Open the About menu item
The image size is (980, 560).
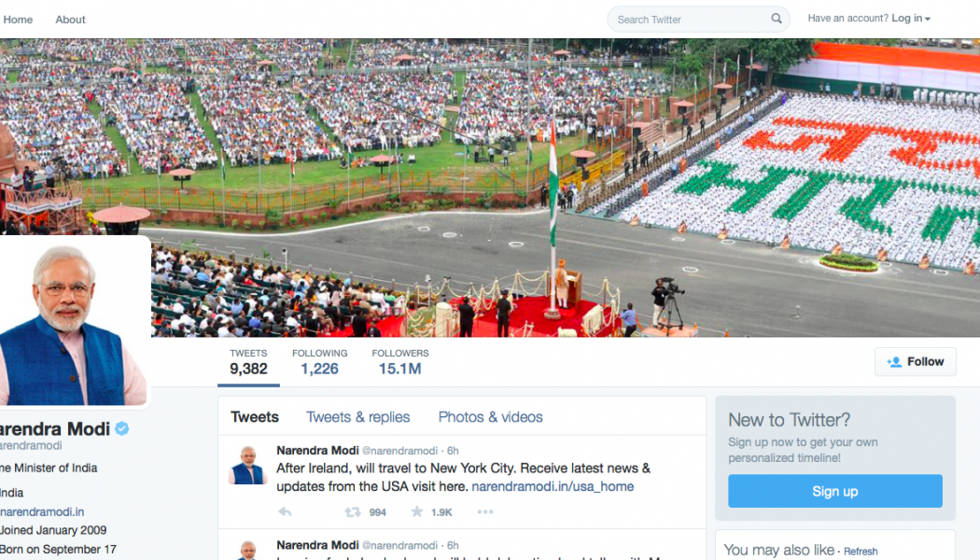[x=70, y=20]
